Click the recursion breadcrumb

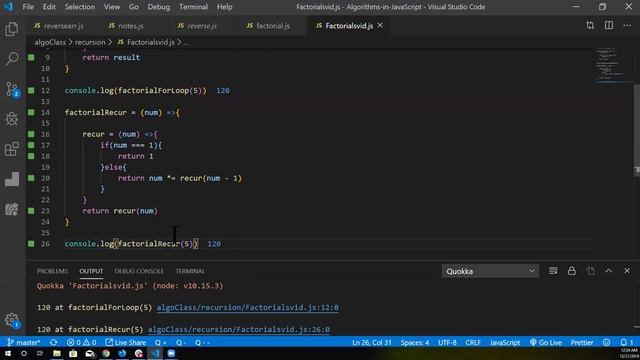point(90,42)
